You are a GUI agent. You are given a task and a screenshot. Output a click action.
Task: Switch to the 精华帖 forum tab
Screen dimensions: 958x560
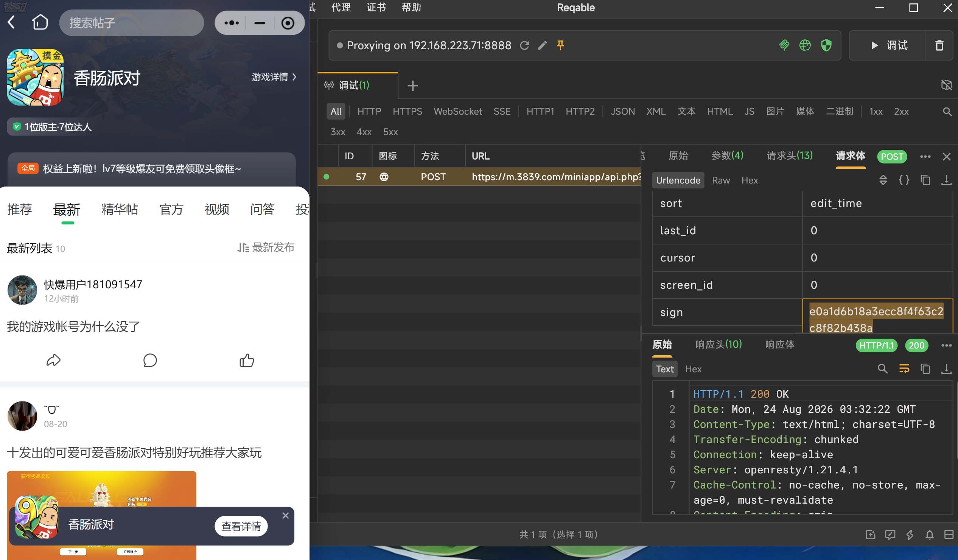point(120,209)
